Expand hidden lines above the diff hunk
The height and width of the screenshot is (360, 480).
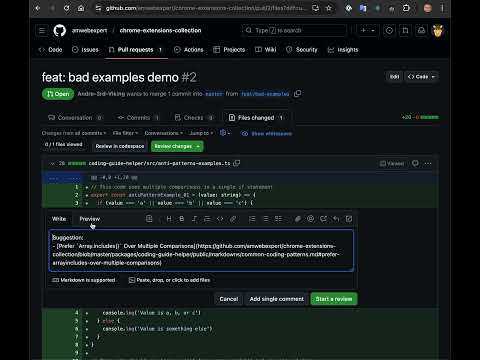pyautogui.click(x=62, y=178)
